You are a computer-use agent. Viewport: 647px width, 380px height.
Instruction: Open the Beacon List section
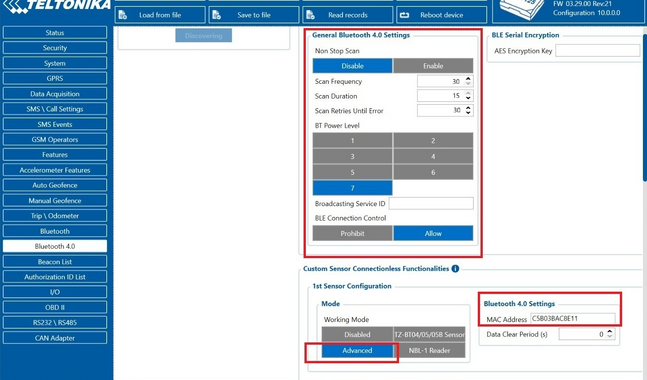coord(55,262)
